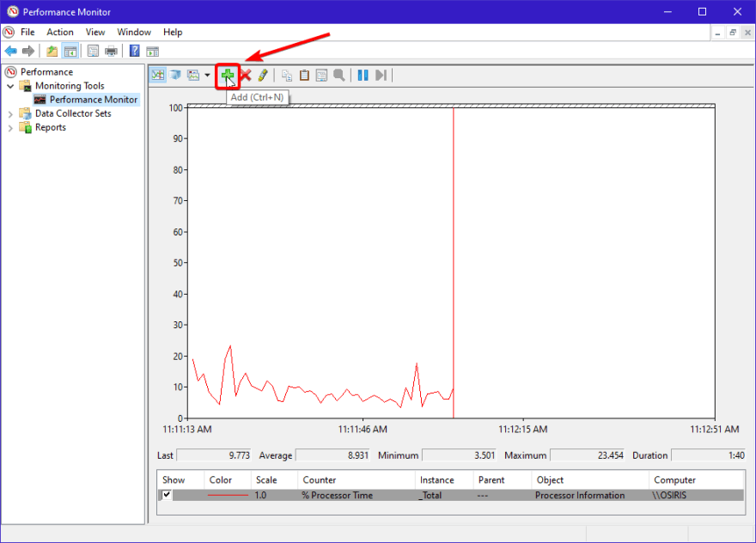Image resolution: width=756 pixels, height=543 pixels.
Task: Click the 1.0 scale cell
Action: point(260,495)
